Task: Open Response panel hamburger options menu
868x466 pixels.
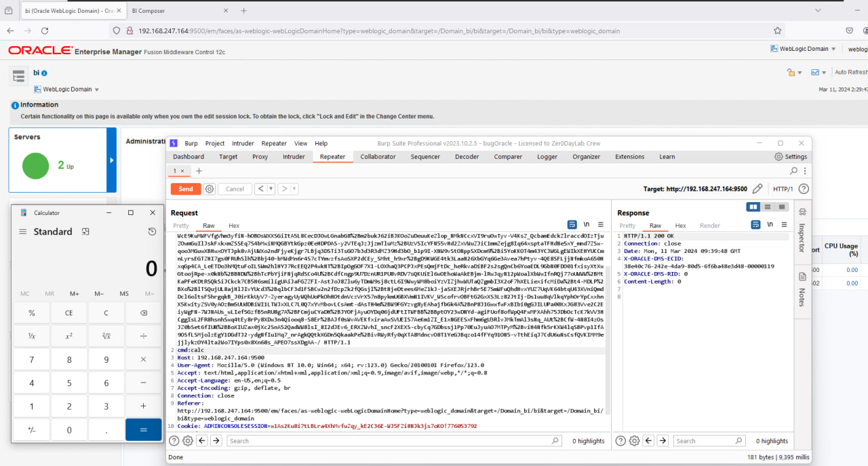Action: click(783, 225)
